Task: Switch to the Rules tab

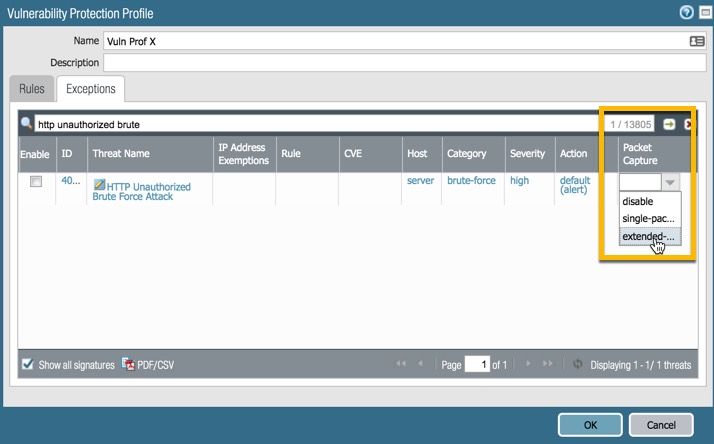Action: click(32, 89)
